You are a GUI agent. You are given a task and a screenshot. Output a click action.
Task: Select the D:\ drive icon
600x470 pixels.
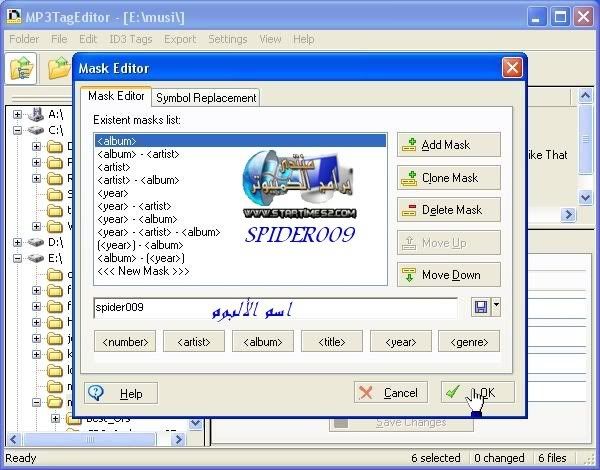click(x=36, y=242)
